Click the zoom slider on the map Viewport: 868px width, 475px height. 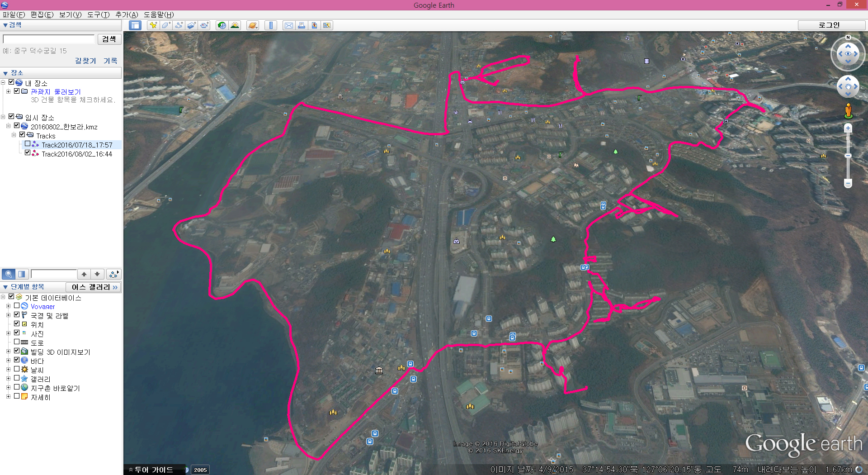coord(848,156)
